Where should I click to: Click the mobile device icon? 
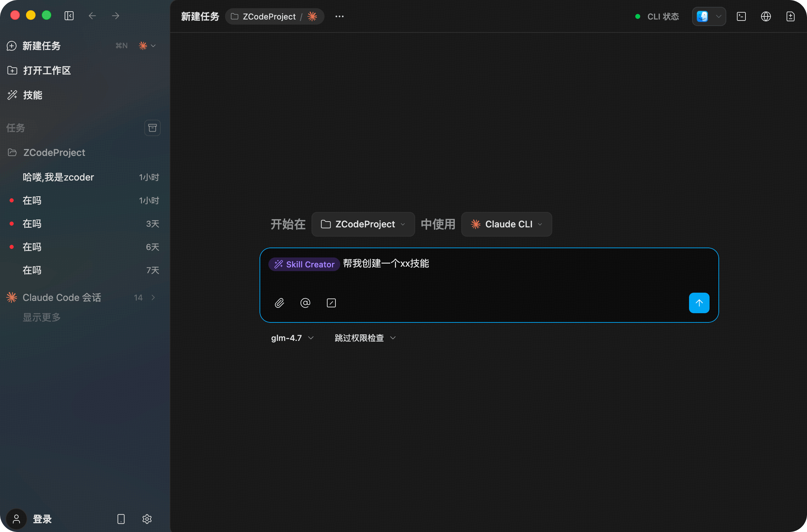(x=121, y=519)
